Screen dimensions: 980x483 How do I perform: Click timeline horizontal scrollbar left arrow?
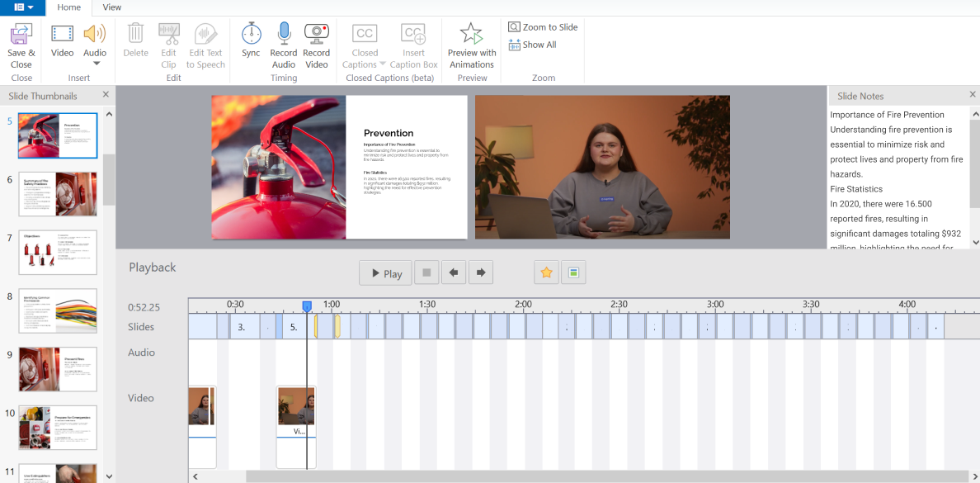pyautogui.click(x=195, y=476)
